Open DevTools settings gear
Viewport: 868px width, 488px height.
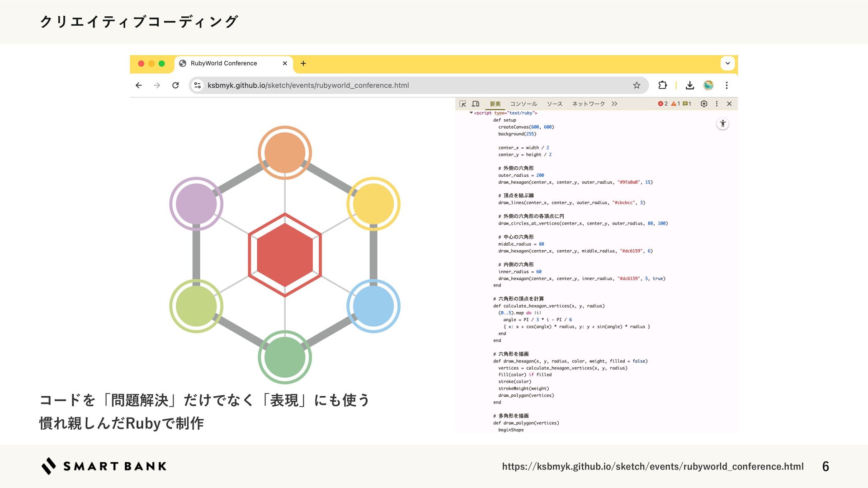704,104
